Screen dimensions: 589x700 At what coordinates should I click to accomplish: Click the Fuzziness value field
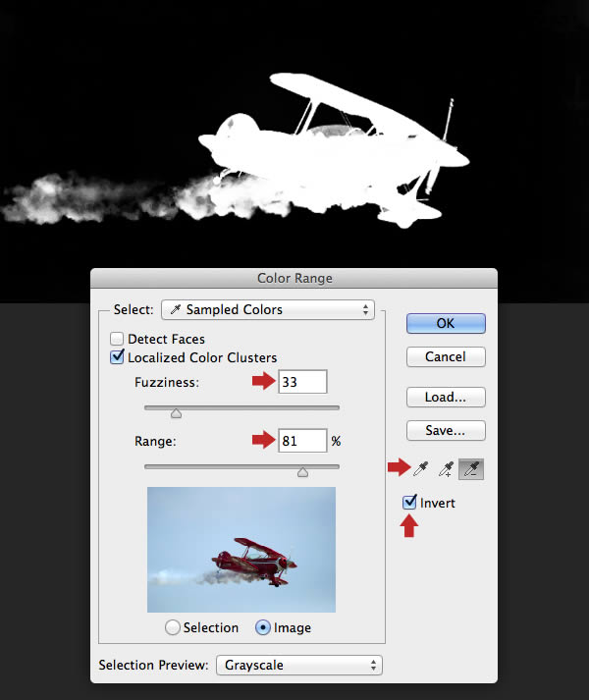(302, 382)
